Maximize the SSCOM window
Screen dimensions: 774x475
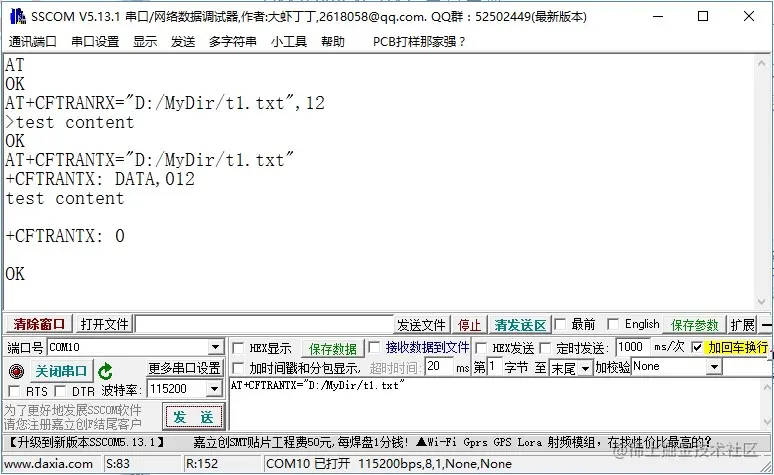click(703, 16)
